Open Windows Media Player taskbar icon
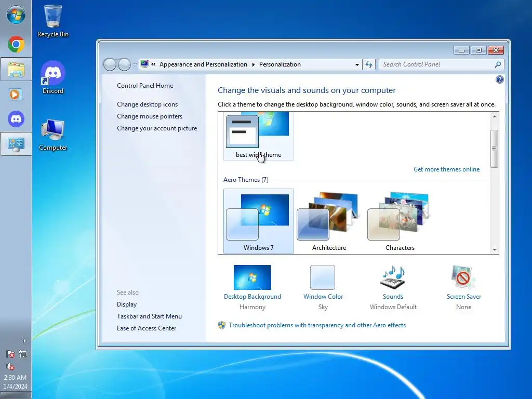This screenshot has height=399, width=532. click(x=16, y=95)
